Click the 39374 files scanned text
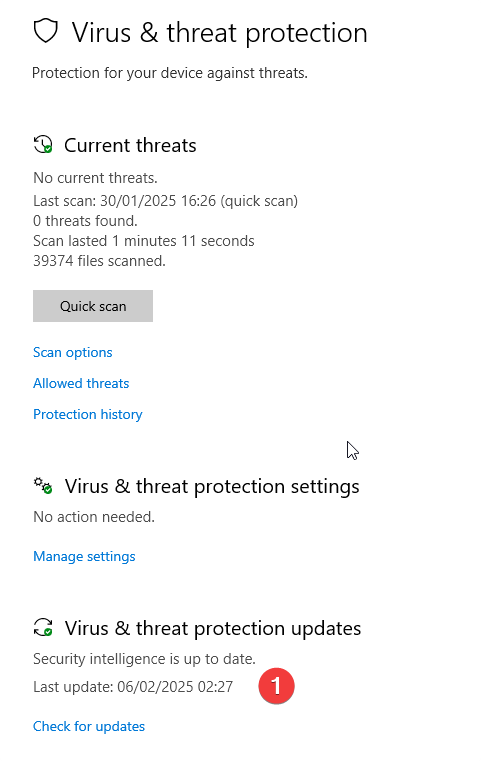This screenshot has width=481, height=761. [100, 261]
